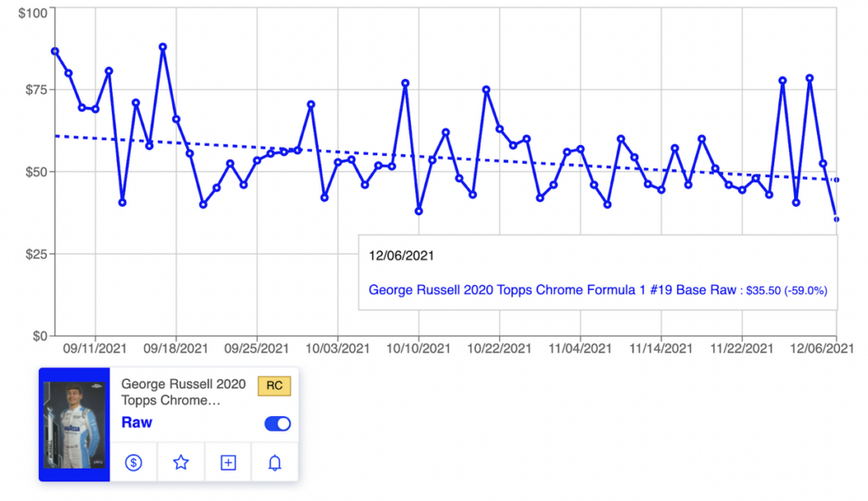Click the RC rookie card badge
The image size is (868, 501).
274,386
